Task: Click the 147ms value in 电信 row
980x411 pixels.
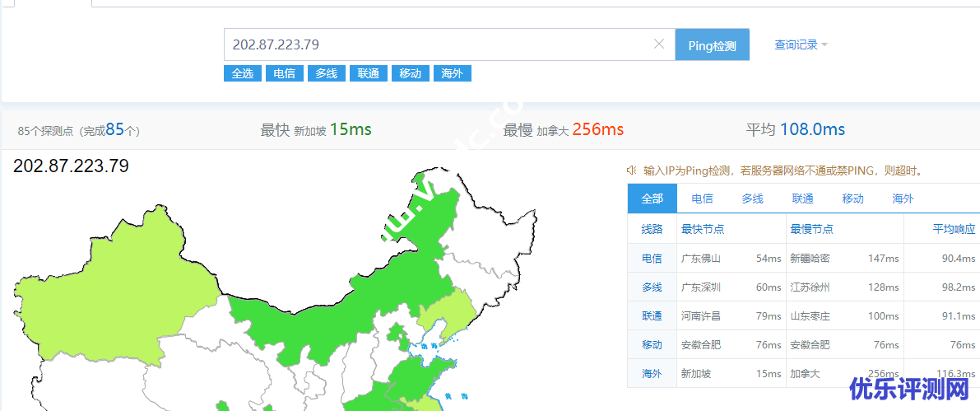Action: point(883,258)
